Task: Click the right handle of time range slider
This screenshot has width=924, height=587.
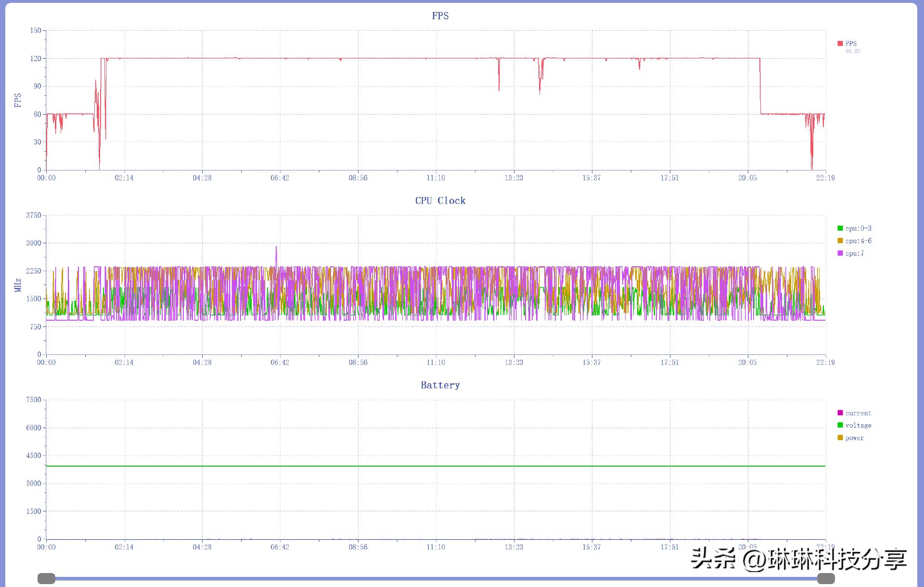Action: pos(826,578)
